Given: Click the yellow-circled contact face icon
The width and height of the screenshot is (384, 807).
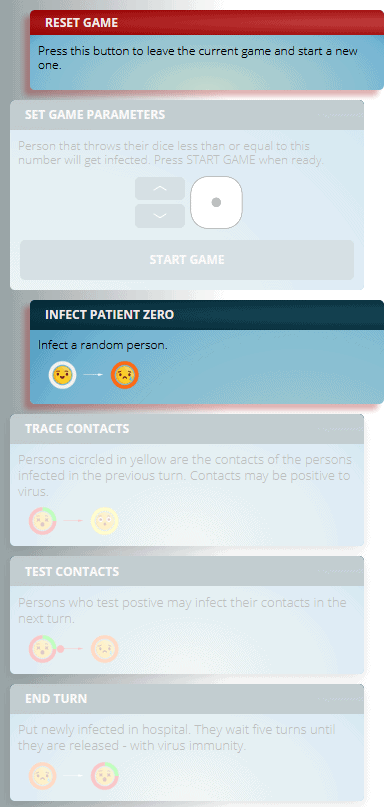Looking at the screenshot, I should 105,520.
